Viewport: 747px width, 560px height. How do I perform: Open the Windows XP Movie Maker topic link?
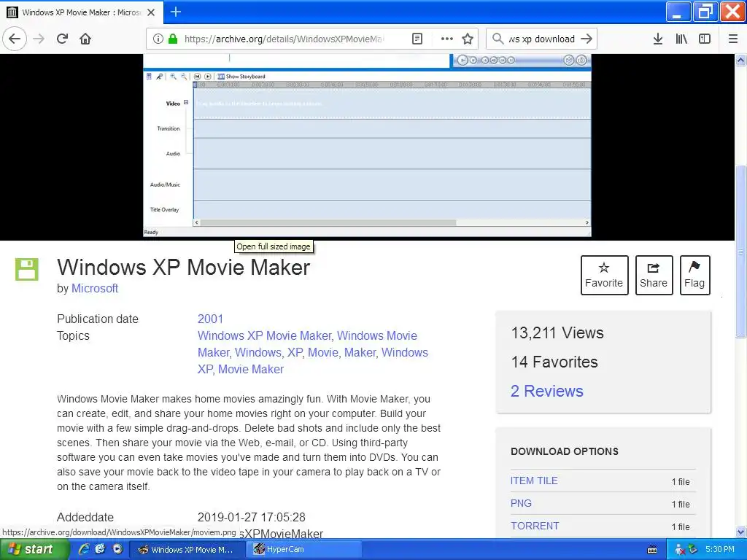click(x=264, y=335)
